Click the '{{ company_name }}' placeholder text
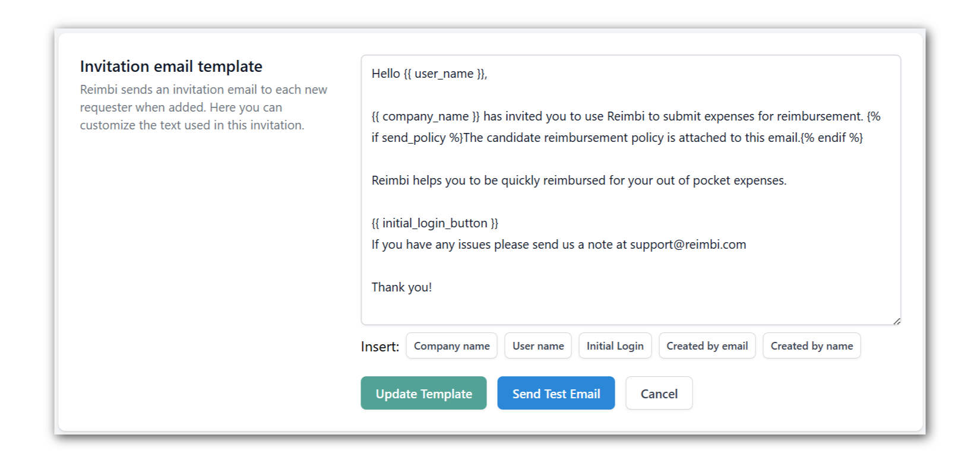 (425, 116)
